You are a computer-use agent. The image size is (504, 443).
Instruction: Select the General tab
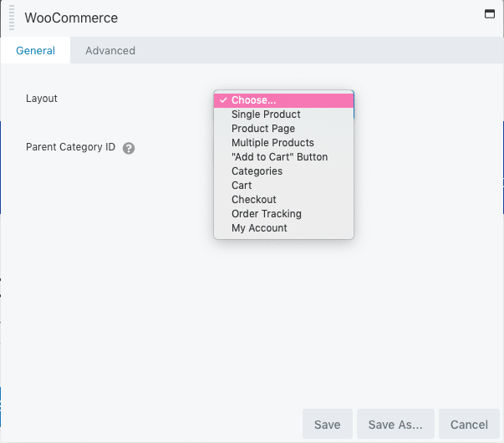(x=35, y=50)
